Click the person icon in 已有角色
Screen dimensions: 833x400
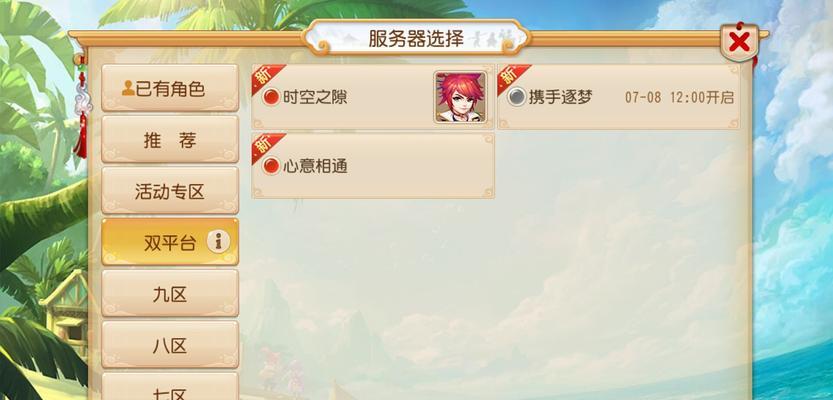(x=128, y=88)
